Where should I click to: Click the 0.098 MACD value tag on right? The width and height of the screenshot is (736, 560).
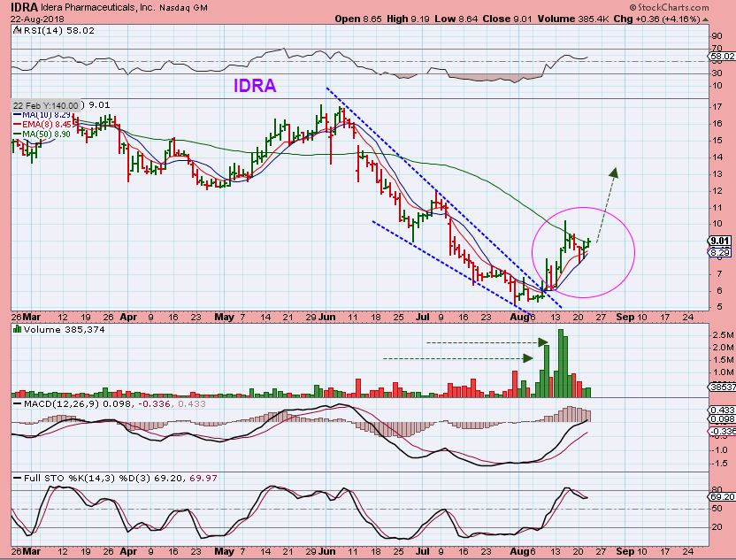(x=723, y=419)
